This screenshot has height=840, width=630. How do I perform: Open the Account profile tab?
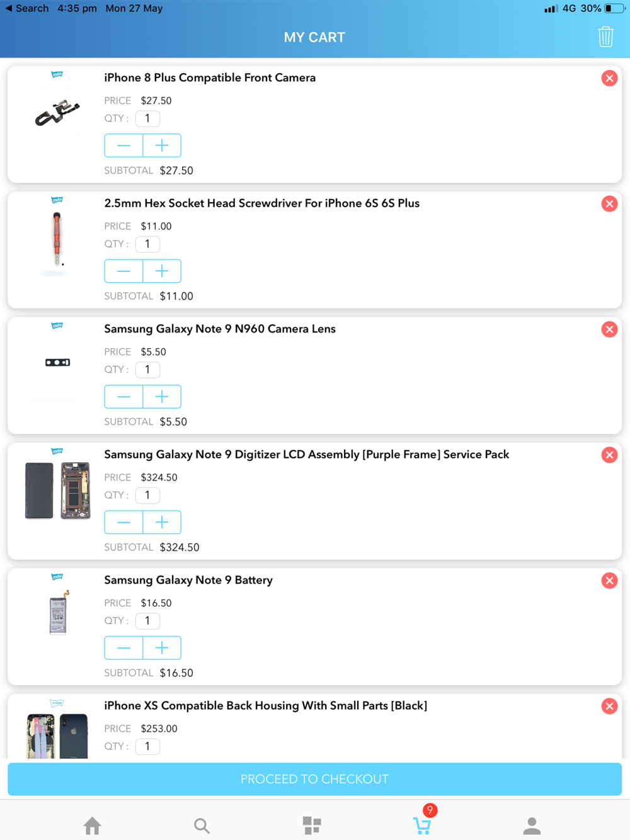coord(532,825)
